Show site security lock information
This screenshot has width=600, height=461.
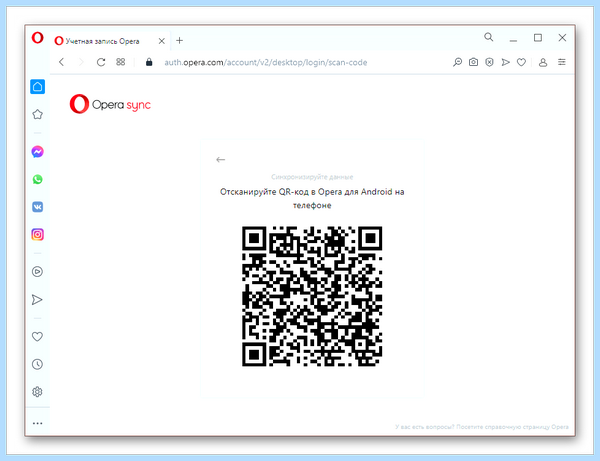point(149,62)
